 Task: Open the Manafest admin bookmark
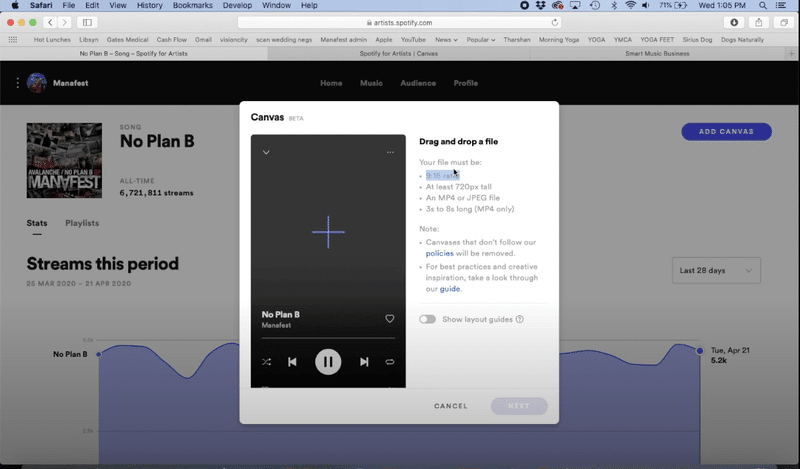[x=343, y=39]
